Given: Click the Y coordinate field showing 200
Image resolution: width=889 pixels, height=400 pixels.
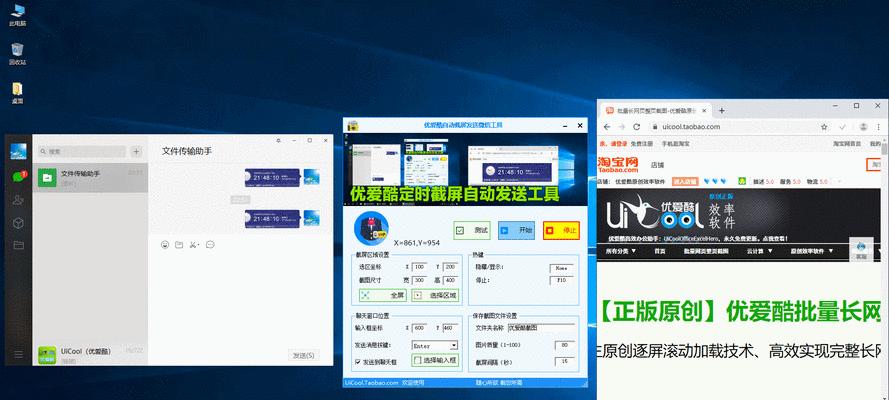Looking at the screenshot, I should 450,267.
